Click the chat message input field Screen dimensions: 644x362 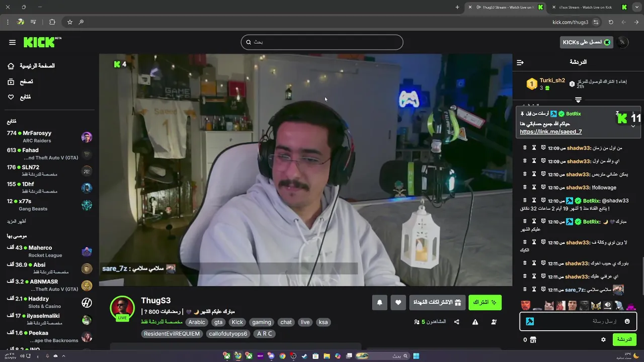coord(578,321)
